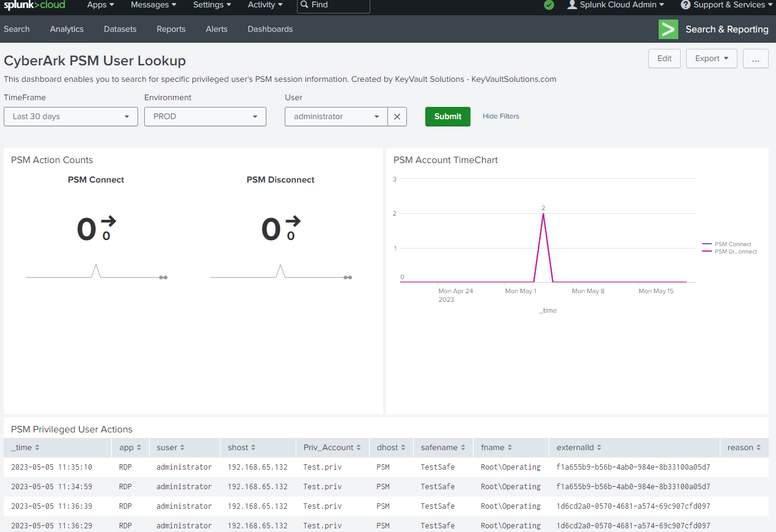776x532 pixels.
Task: Toggle PSM Connect series in the chart legend
Action: pos(732,244)
